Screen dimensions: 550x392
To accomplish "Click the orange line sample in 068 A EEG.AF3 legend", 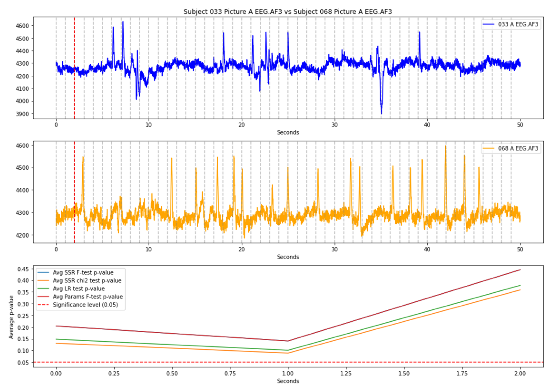I will click(x=488, y=148).
